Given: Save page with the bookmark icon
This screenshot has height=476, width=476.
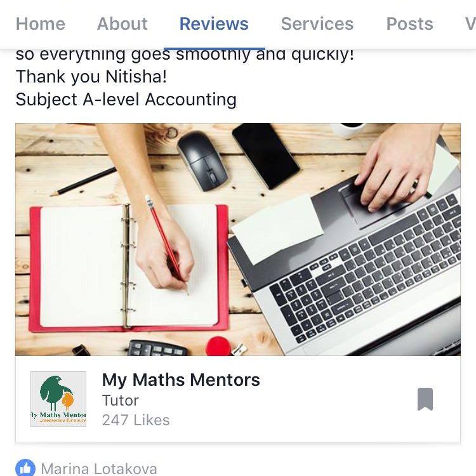Looking at the screenshot, I should click(x=425, y=399).
